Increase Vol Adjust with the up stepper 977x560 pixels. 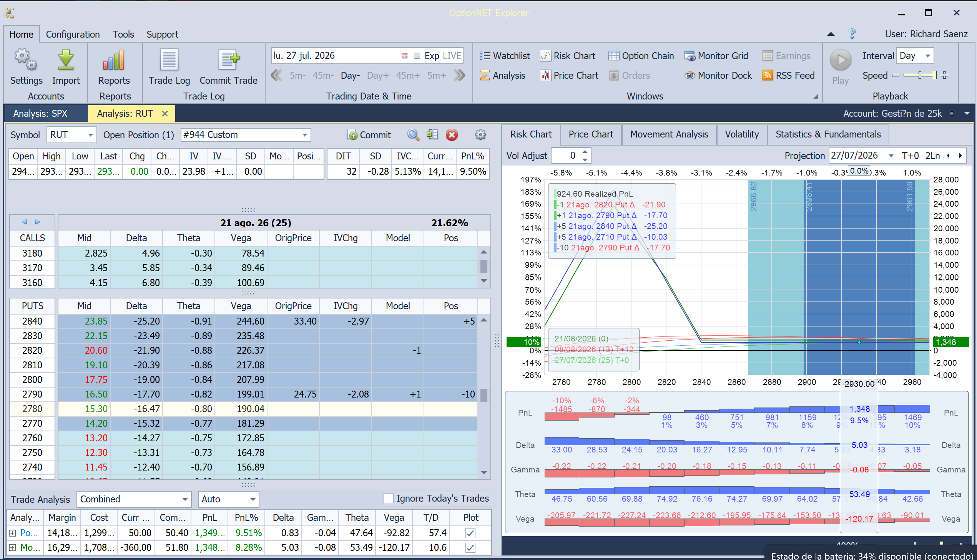pos(585,152)
